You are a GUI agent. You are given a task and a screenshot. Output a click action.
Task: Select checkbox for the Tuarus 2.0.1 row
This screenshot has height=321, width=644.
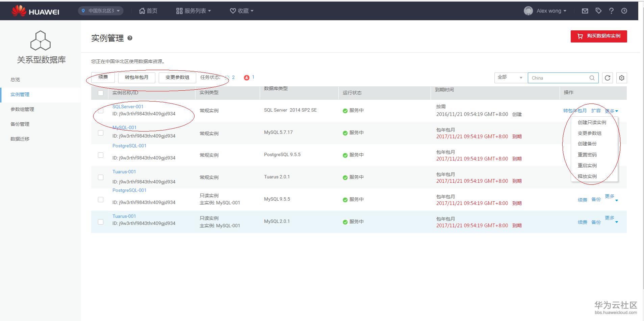(101, 177)
